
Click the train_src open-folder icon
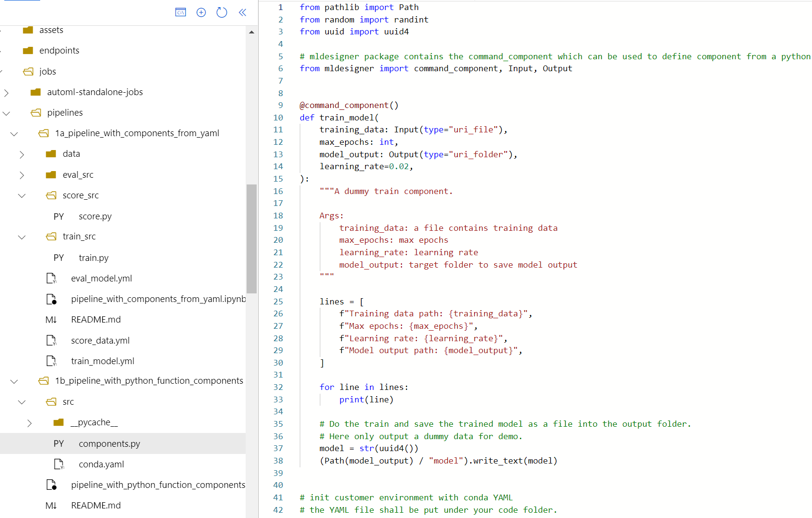pos(51,237)
